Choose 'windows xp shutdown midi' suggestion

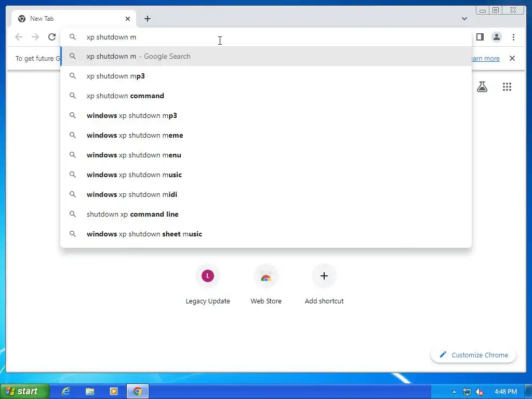(x=266, y=194)
